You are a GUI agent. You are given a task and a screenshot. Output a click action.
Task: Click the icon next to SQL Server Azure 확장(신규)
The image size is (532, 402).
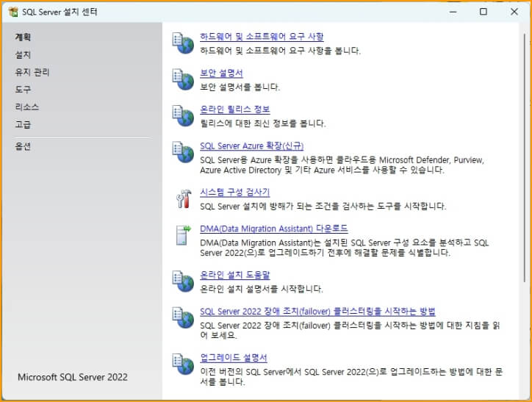click(183, 152)
